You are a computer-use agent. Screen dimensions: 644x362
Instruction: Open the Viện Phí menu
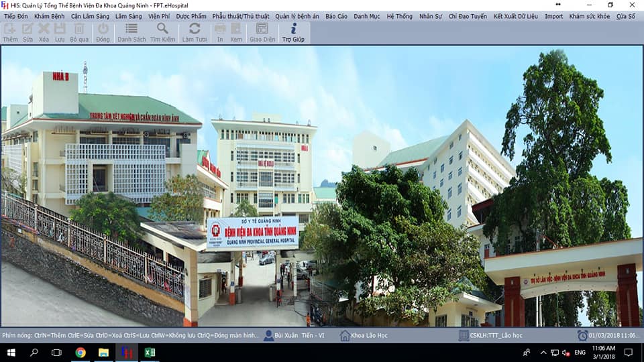[x=159, y=16]
